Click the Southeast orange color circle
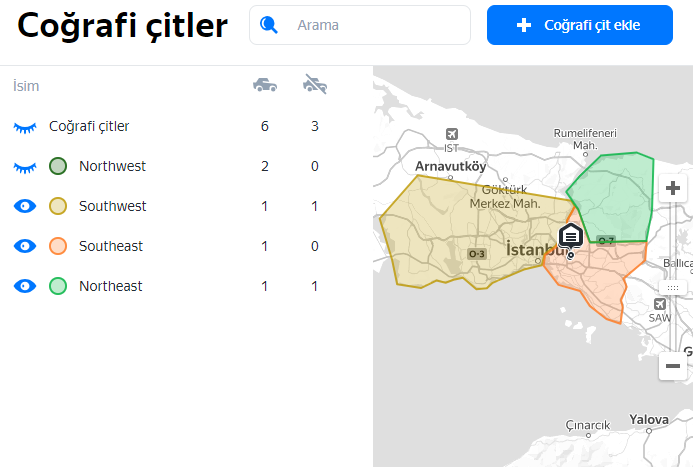 [58, 246]
